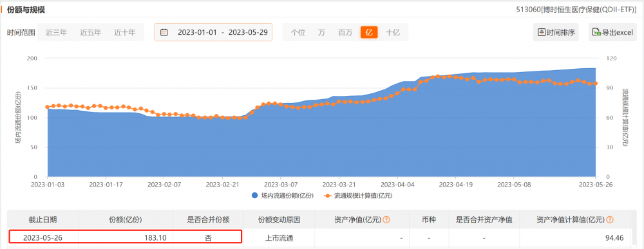Click the 导出excel spreadsheet icon

(597, 32)
